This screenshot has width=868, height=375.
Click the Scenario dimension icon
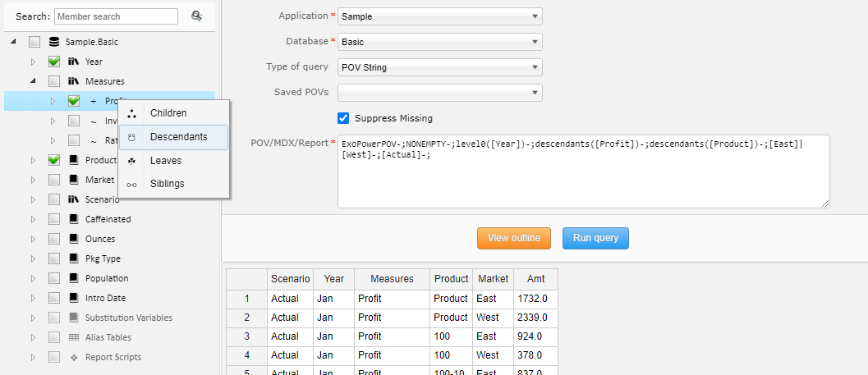click(x=74, y=199)
